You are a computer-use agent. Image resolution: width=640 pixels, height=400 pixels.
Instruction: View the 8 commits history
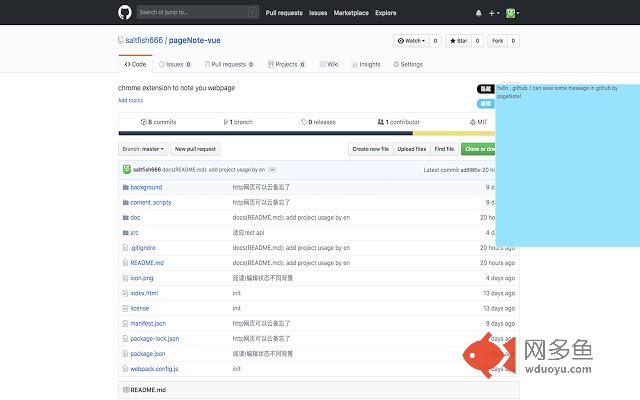(158, 122)
